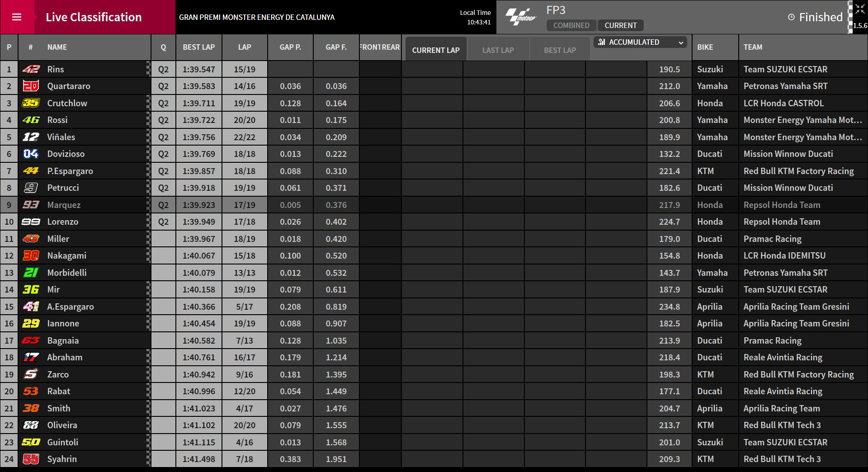Click Guintoli's number 50 badge
This screenshot has height=472, width=868.
31,442
